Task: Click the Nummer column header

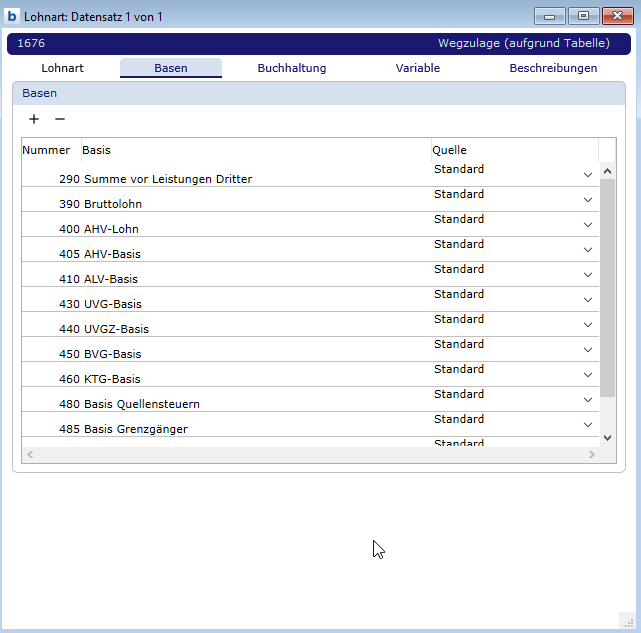Action: tap(47, 150)
